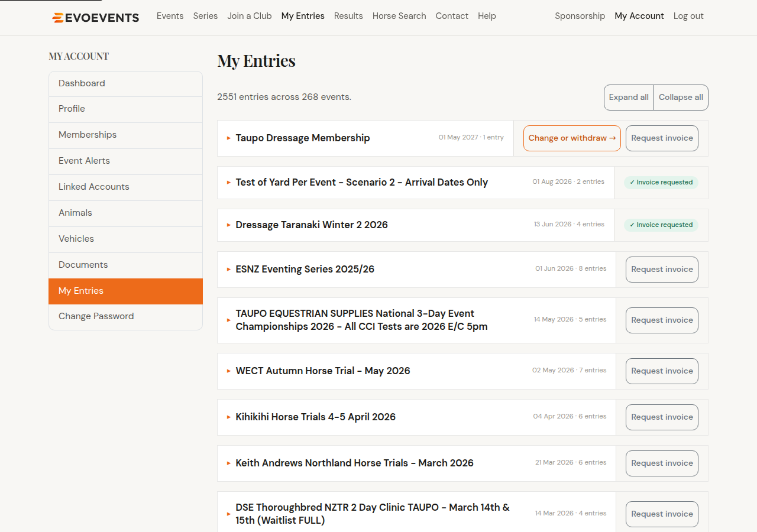757x532 pixels.
Task: Expand Test of Yard Per Event entry
Action: (416, 183)
